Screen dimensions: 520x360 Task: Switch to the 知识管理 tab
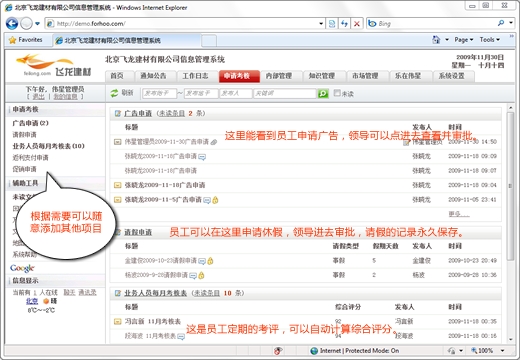point(322,76)
